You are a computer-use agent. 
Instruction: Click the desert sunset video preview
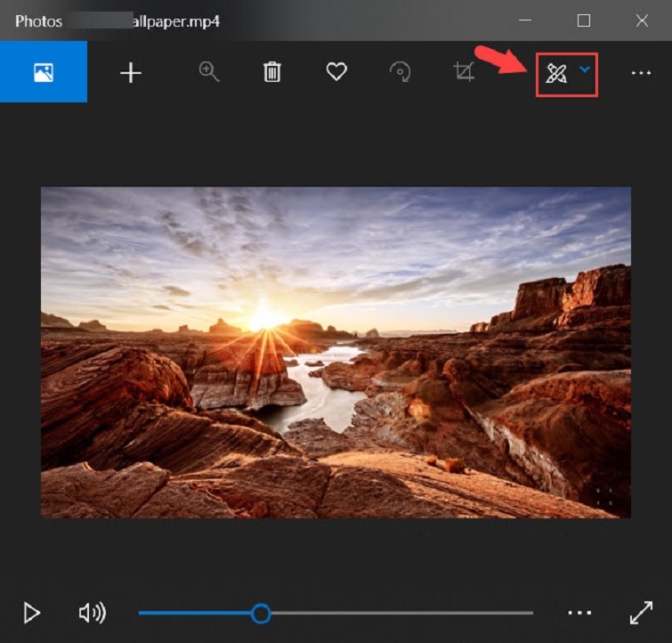336,352
